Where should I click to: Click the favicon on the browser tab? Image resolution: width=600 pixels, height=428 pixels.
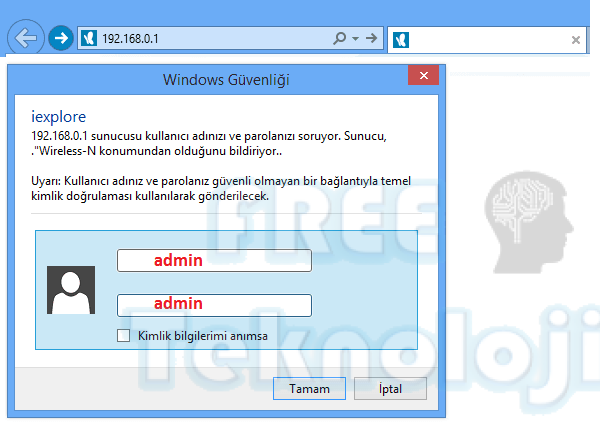[401, 40]
